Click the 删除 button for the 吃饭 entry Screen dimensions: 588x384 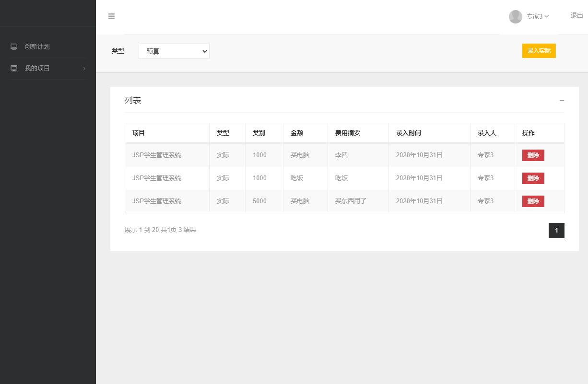[533, 178]
